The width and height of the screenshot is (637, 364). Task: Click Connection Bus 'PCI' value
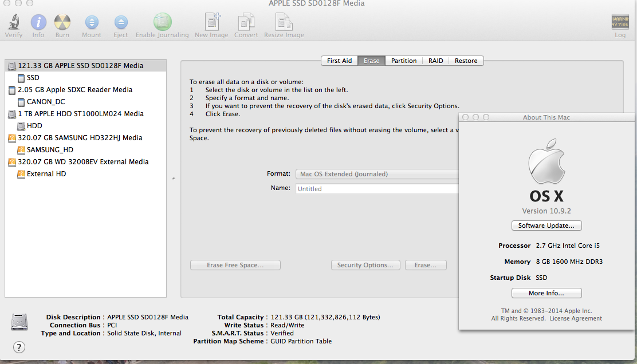tap(112, 326)
